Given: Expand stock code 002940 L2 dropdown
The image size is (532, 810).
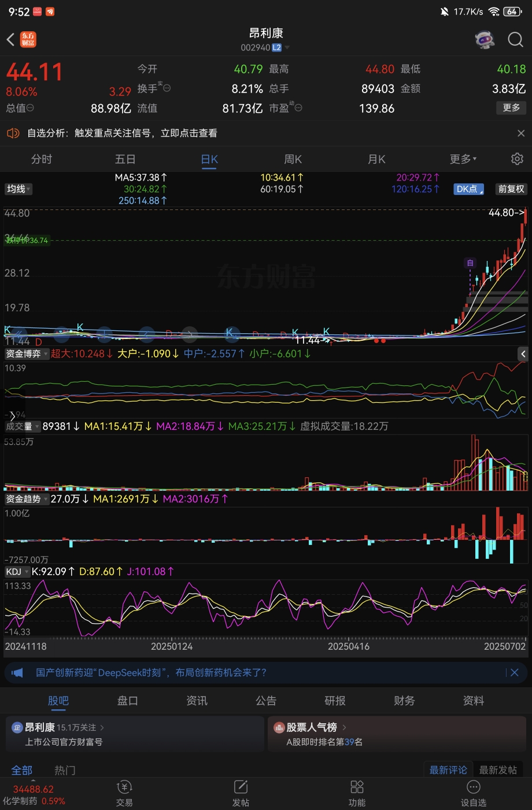Looking at the screenshot, I should pyautogui.click(x=265, y=47).
